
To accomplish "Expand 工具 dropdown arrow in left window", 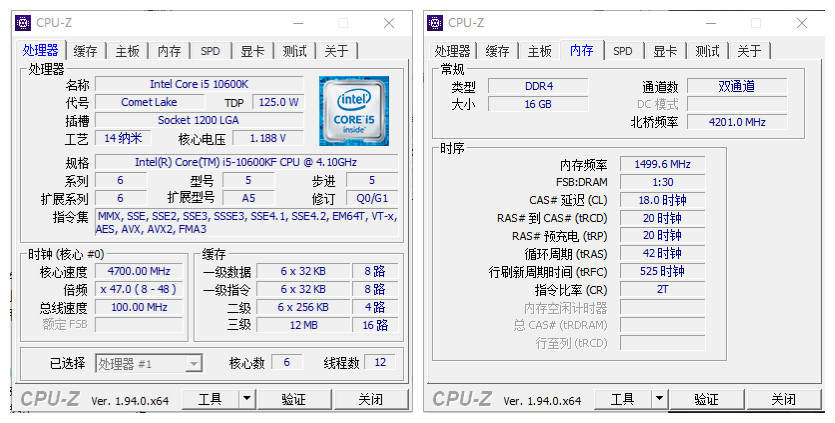I will tap(247, 399).
